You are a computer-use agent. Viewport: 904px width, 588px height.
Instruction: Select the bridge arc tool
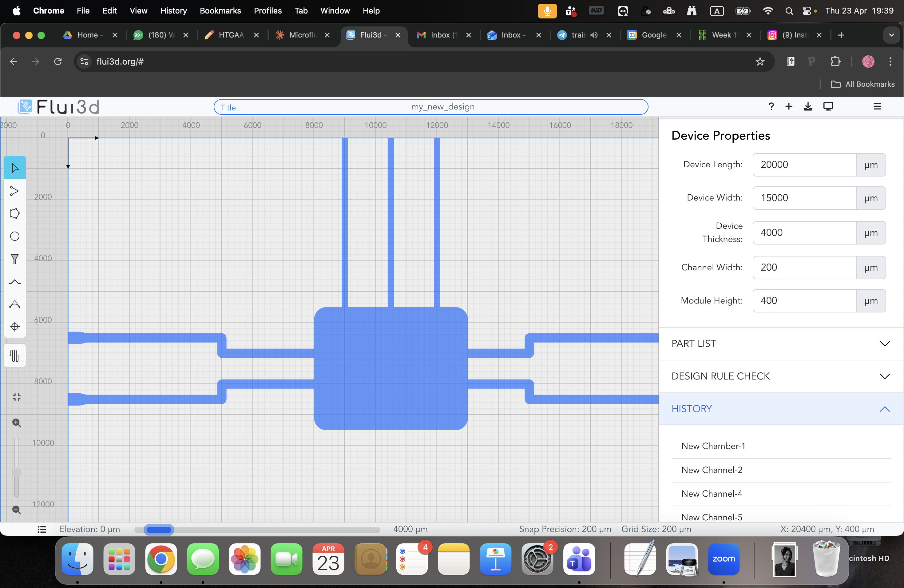15,282
